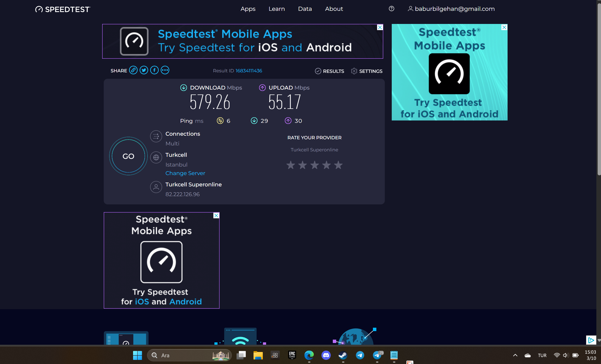Open Task View in taskbar
The width and height of the screenshot is (601, 364).
tap(241, 355)
